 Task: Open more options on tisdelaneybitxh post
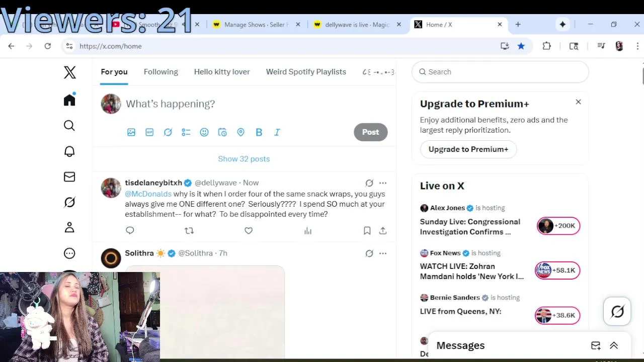click(x=383, y=183)
